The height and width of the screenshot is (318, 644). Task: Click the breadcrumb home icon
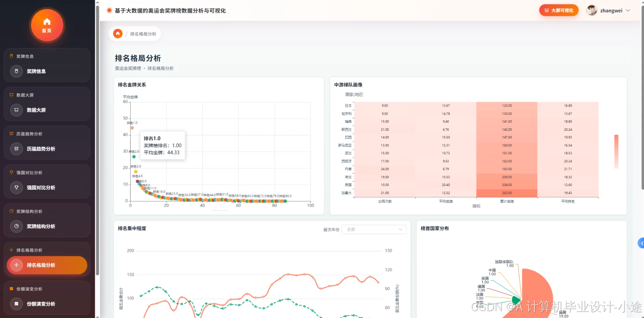(x=118, y=34)
